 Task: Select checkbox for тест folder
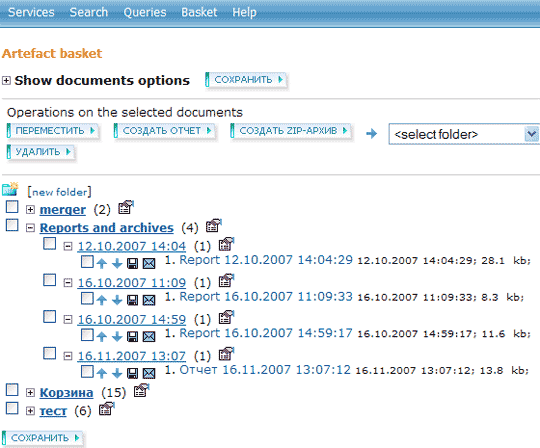coord(12,408)
